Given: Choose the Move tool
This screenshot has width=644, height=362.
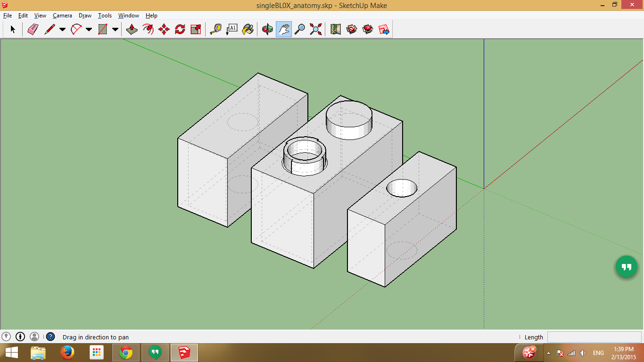Looking at the screenshot, I should (164, 29).
